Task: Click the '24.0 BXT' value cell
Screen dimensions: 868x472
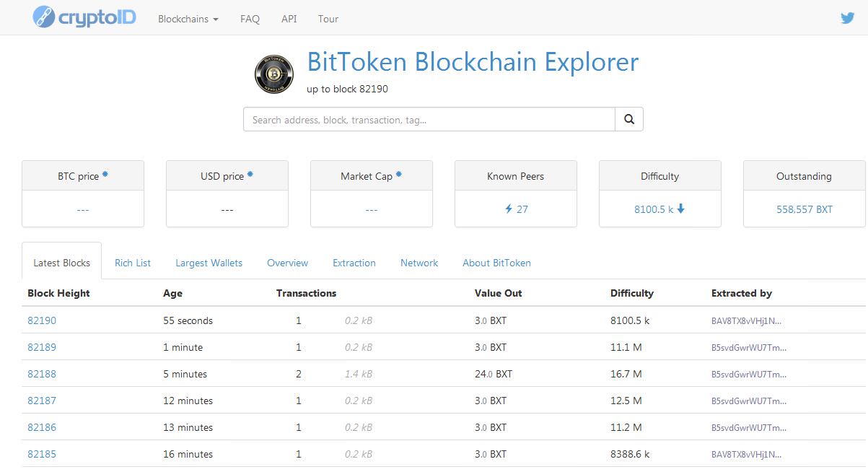Action: (494, 374)
